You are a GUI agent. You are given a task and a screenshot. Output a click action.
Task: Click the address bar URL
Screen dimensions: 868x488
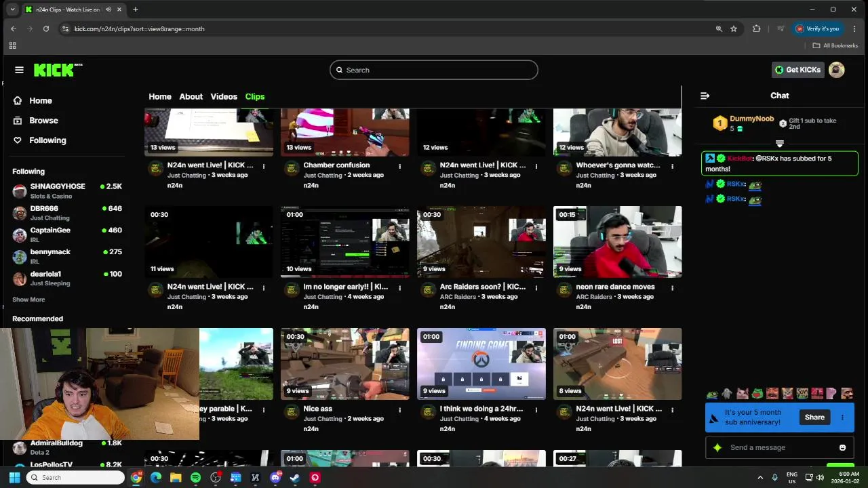point(139,28)
